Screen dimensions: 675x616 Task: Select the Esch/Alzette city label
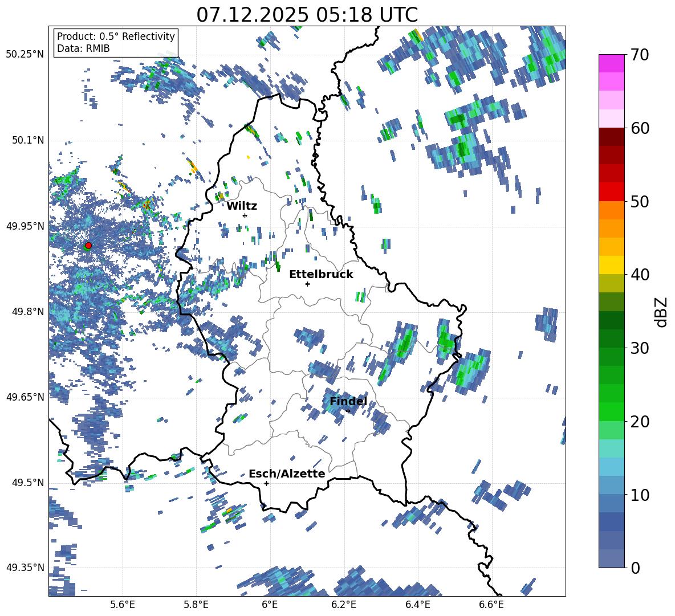pos(287,474)
